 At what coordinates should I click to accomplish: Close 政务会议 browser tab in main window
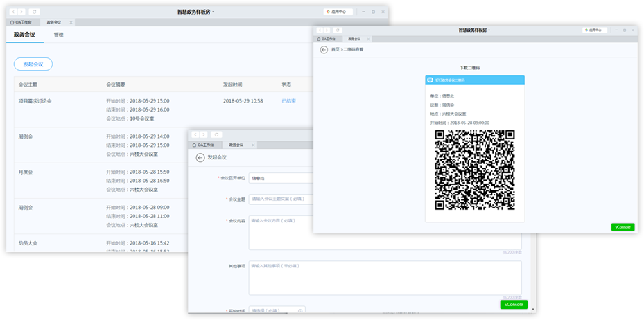click(x=71, y=23)
